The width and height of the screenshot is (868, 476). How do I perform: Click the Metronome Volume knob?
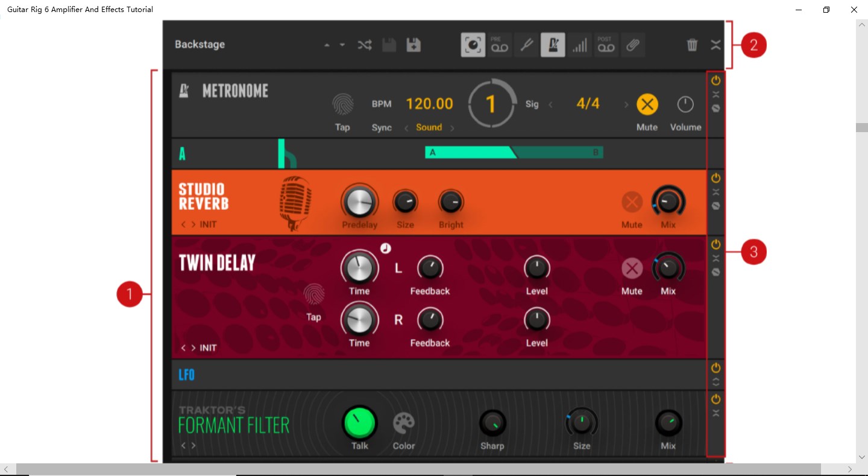(685, 104)
